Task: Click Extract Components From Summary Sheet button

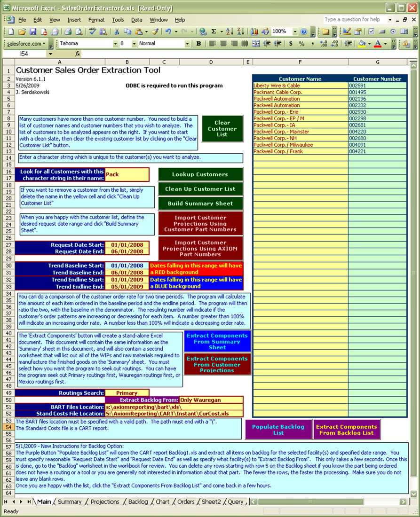Action: click(217, 342)
